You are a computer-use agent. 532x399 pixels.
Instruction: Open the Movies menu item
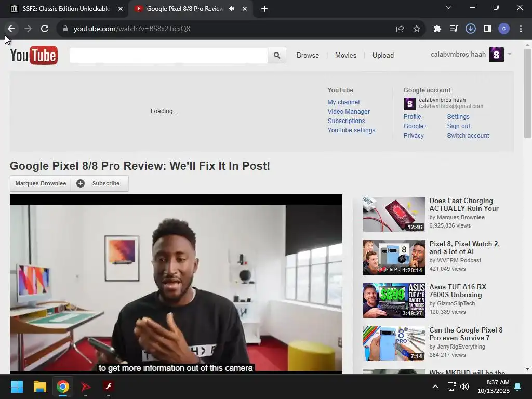[x=345, y=55]
